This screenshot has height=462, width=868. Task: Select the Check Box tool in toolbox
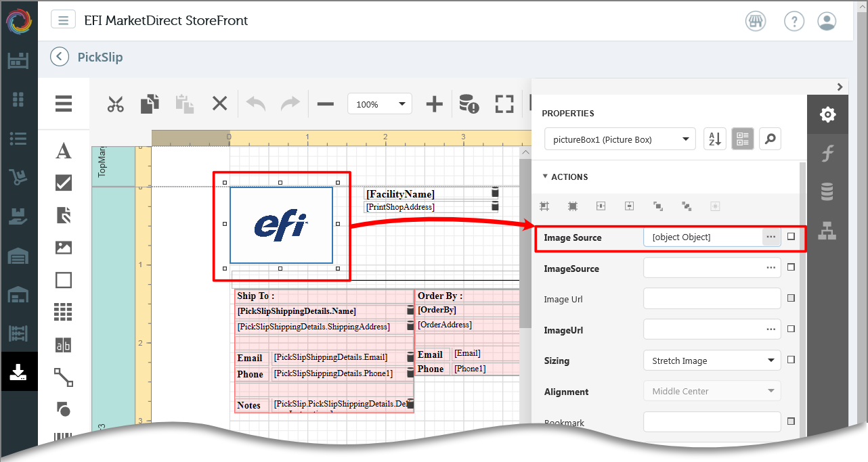[x=64, y=183]
